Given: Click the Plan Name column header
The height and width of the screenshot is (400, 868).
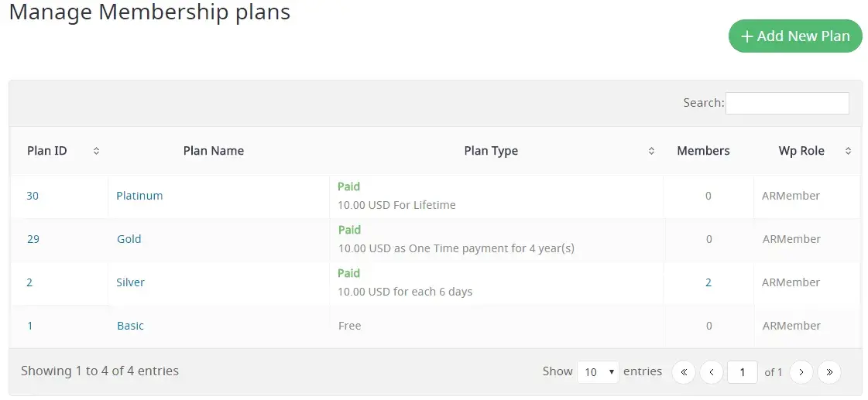Looking at the screenshot, I should (x=213, y=151).
